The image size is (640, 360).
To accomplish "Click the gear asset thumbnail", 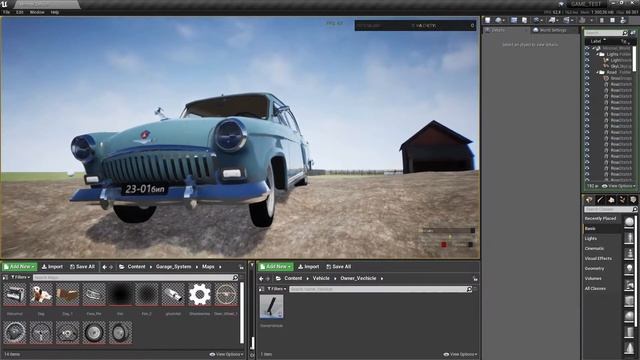I will pos(200,295).
